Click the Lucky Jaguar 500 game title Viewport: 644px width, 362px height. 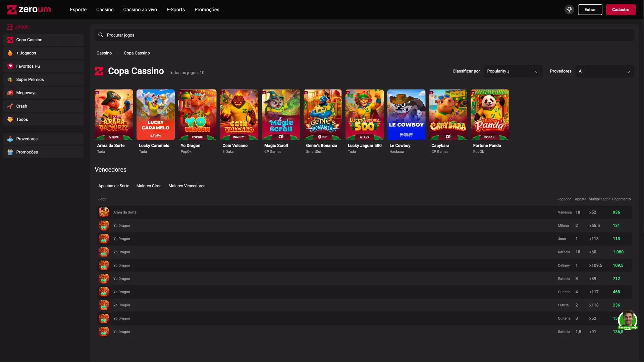[x=365, y=145]
